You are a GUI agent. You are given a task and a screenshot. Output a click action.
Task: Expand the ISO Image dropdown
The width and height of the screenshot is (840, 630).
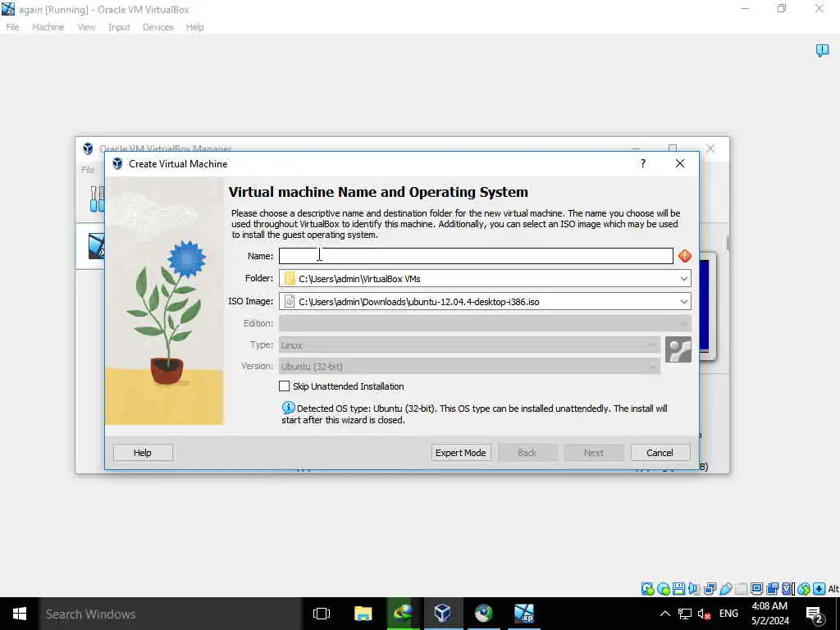[x=683, y=302]
